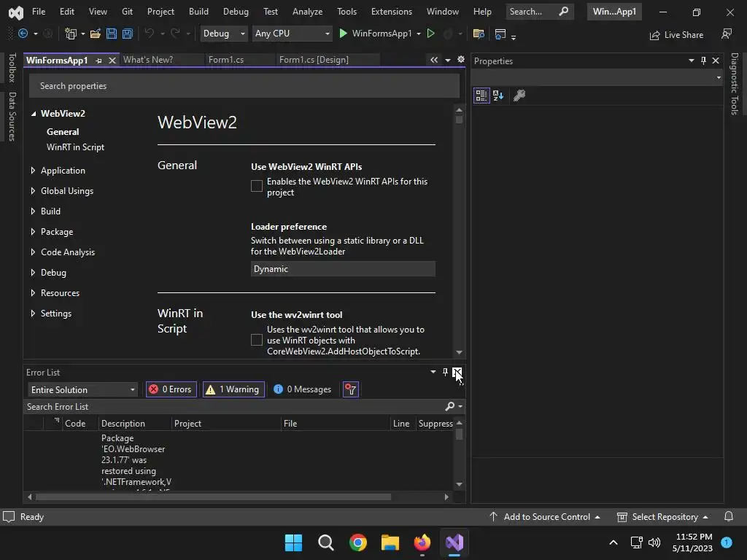Click the pin icon on WinFormsApp1 tab

click(x=98, y=61)
